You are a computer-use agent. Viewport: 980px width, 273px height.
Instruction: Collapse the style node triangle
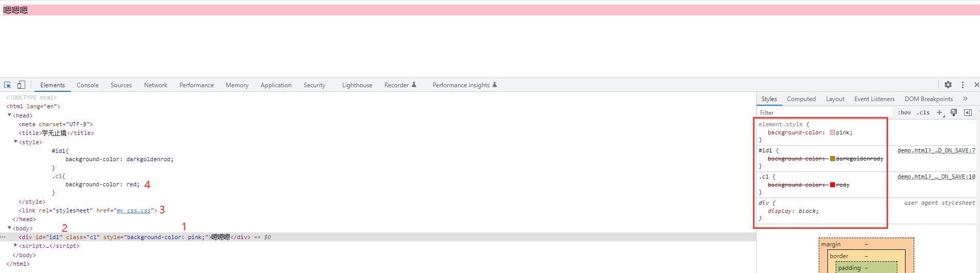point(15,142)
